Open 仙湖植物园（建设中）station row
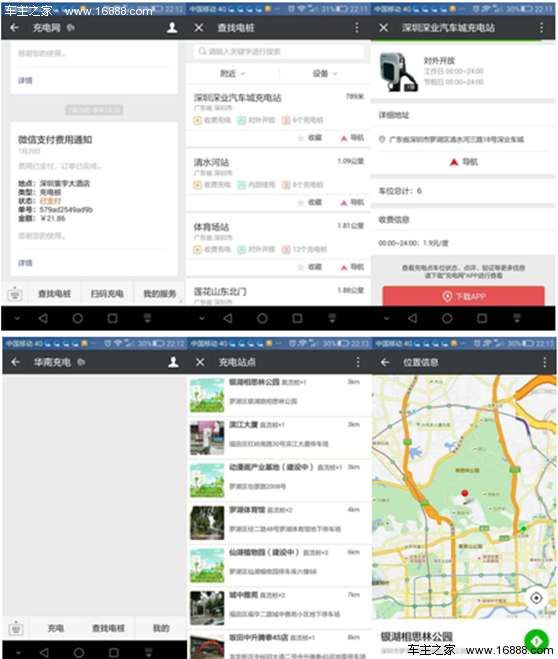The height and width of the screenshot is (659, 558). pyautogui.click(x=279, y=565)
